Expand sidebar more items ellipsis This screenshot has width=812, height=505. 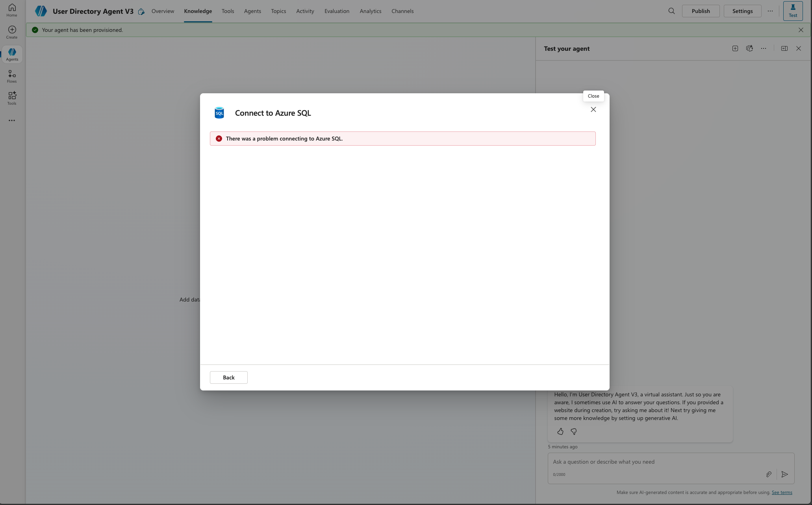[12, 120]
